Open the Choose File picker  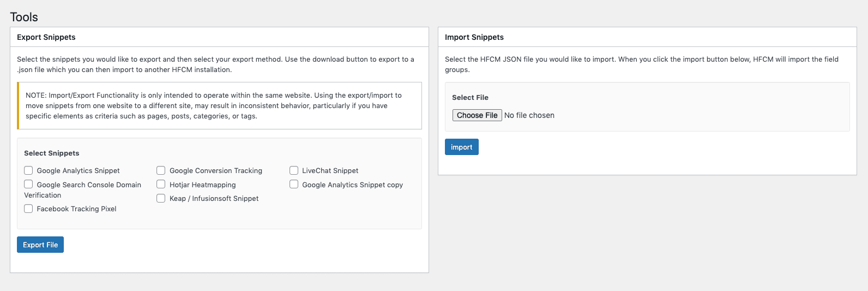[x=477, y=115]
